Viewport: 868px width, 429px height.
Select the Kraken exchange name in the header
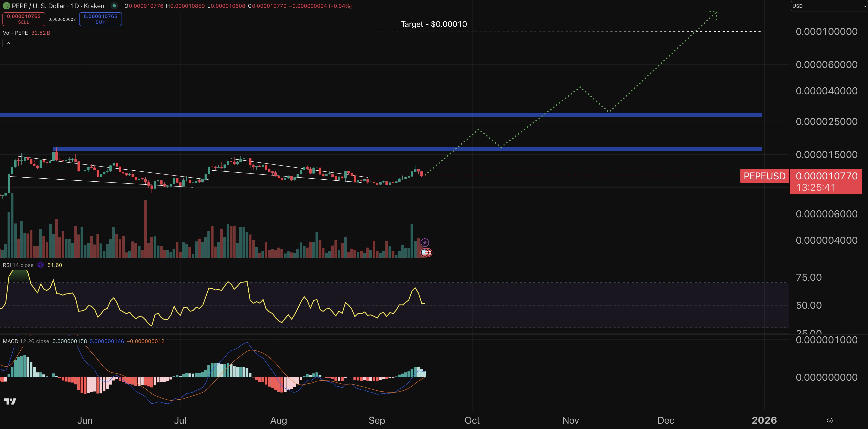pos(93,6)
